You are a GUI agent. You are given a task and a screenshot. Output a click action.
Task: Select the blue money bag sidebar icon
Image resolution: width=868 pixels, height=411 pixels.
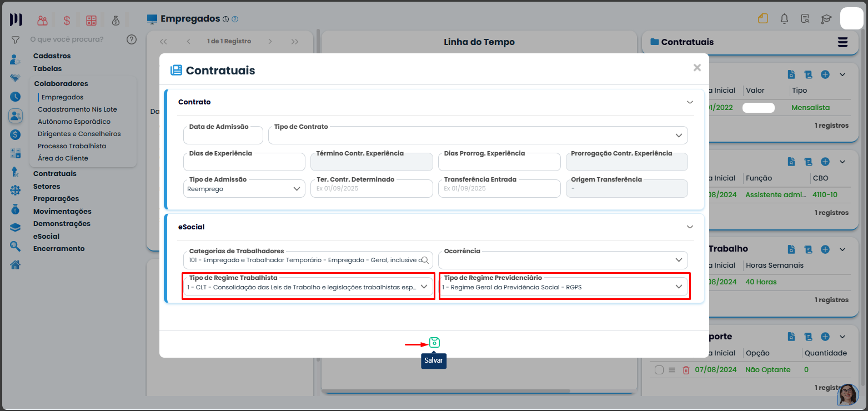click(x=16, y=209)
